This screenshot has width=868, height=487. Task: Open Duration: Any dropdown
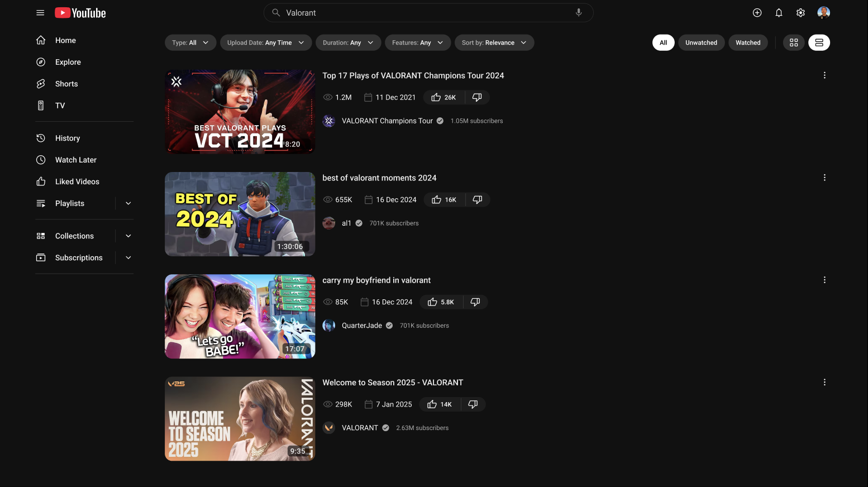click(x=349, y=42)
